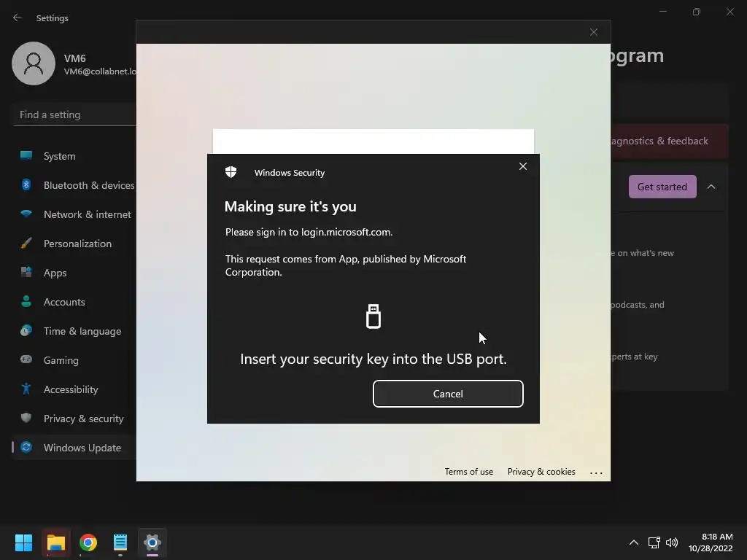Click the USB security key icon

pyautogui.click(x=373, y=316)
